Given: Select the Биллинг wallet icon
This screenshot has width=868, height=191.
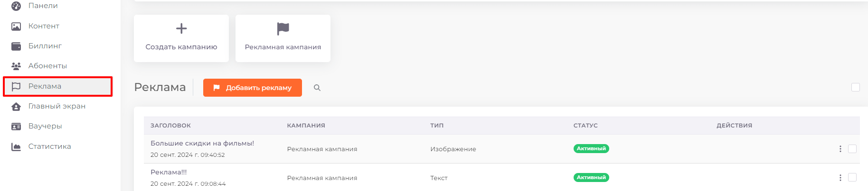Looking at the screenshot, I should click(16, 46).
